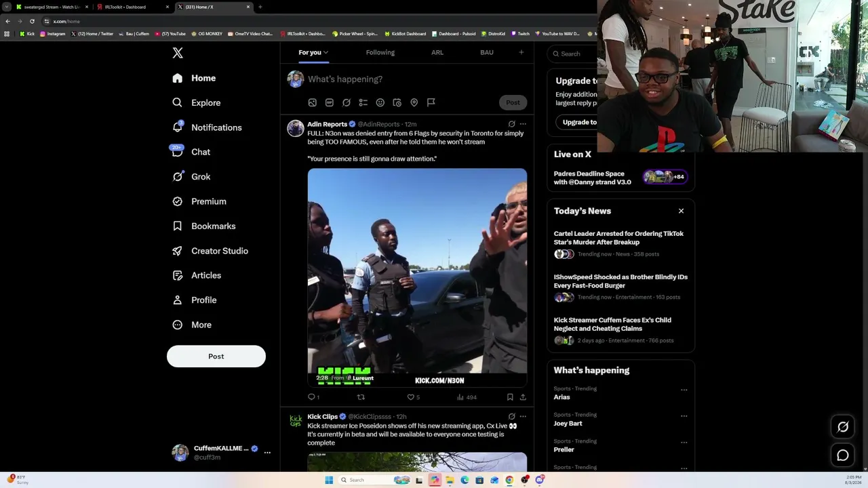
Task: Bookmark the Adin Reports post
Action: point(510,397)
